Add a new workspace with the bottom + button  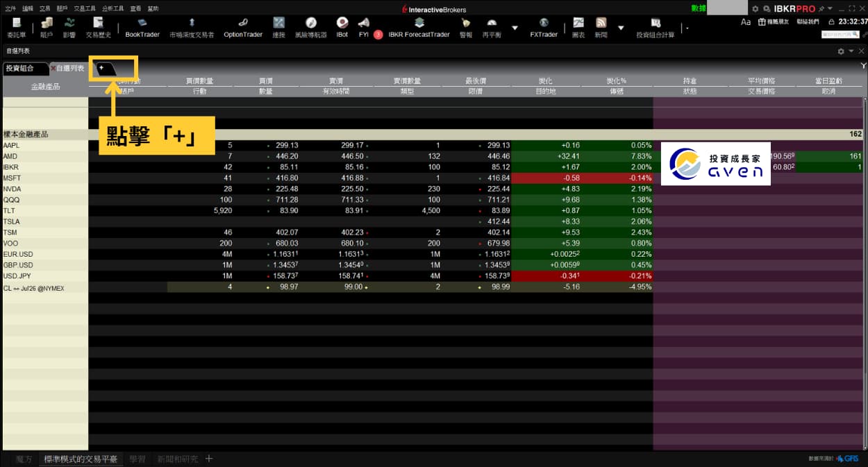208,459
